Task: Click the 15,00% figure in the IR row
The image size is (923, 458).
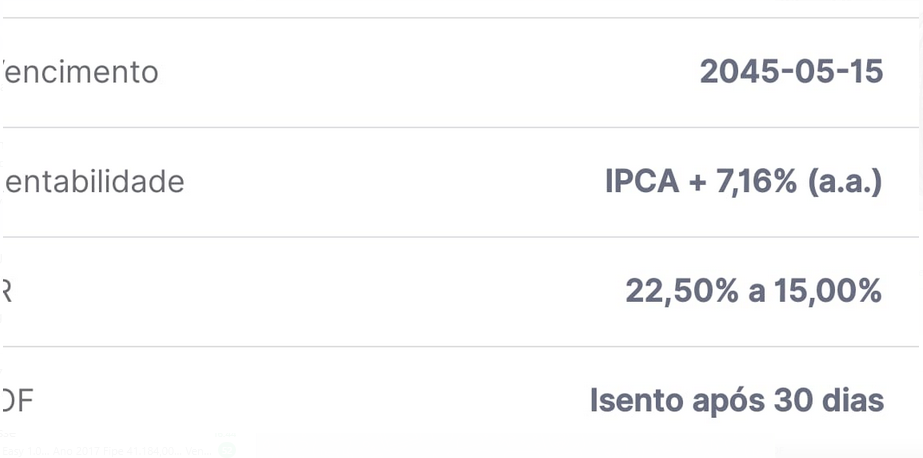Action: [x=828, y=291]
